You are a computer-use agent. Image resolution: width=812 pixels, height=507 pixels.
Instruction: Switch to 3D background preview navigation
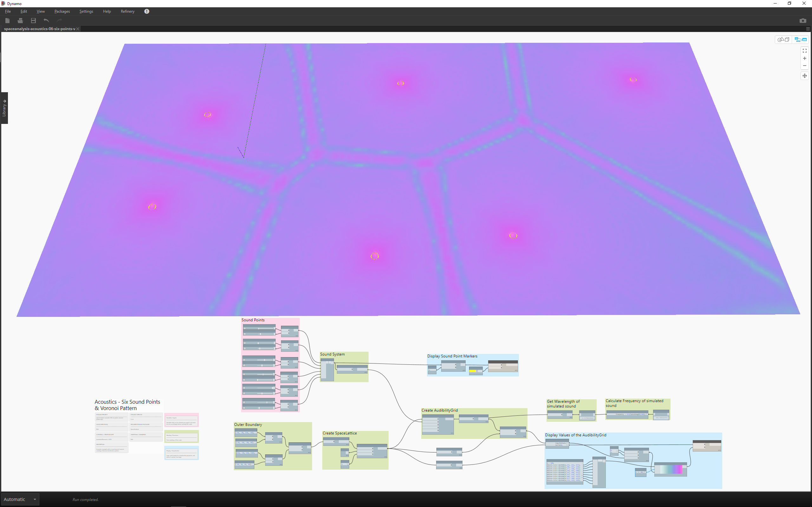coord(783,40)
